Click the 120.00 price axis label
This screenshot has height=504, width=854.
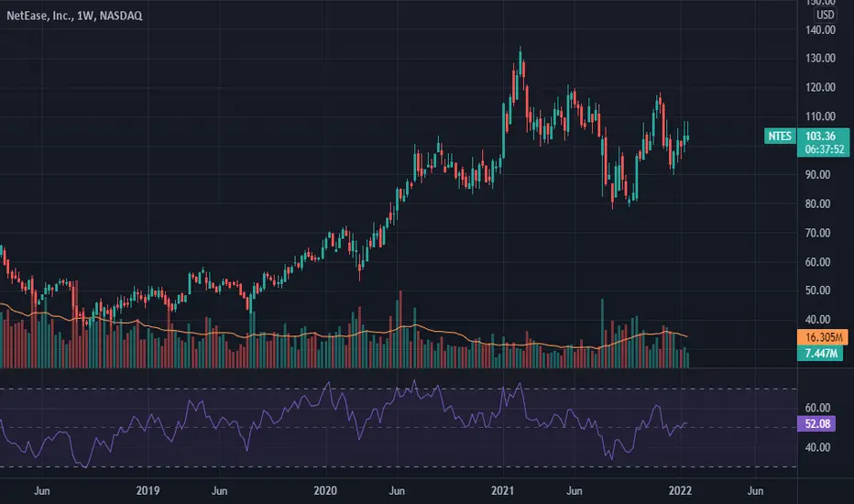click(820, 87)
